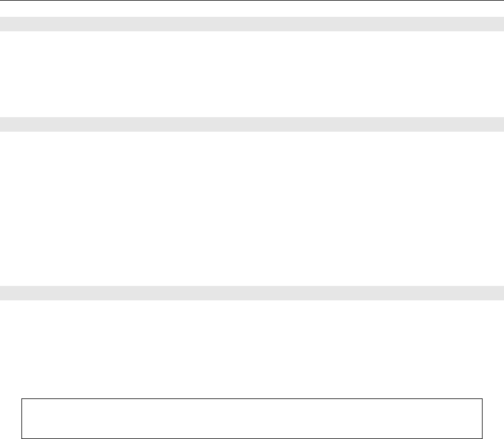504x439 pixels.
Task: Click the middle of the first gray bar
Action: click(252, 24)
